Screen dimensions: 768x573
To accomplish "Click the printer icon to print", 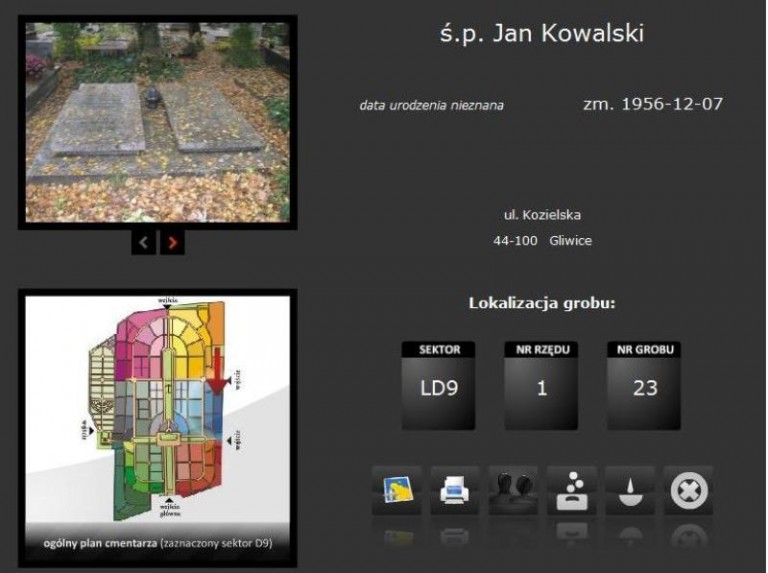I will pyautogui.click(x=455, y=490).
